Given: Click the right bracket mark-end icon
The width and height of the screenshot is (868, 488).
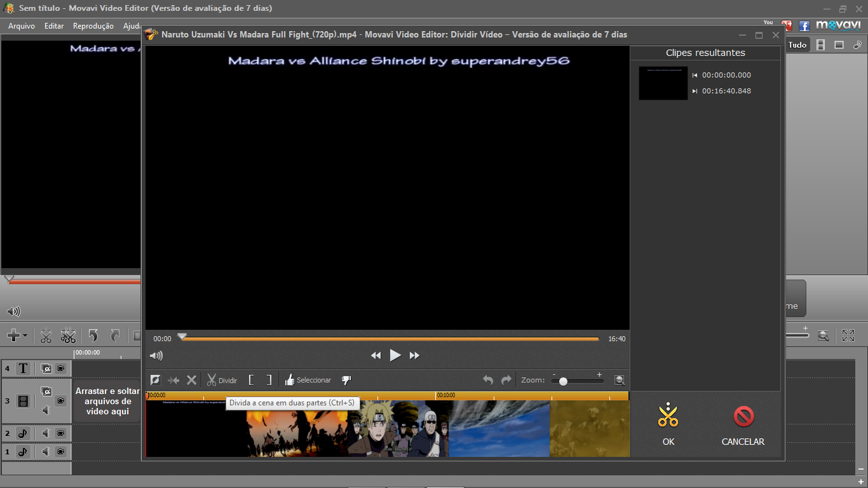Looking at the screenshot, I should click(270, 379).
